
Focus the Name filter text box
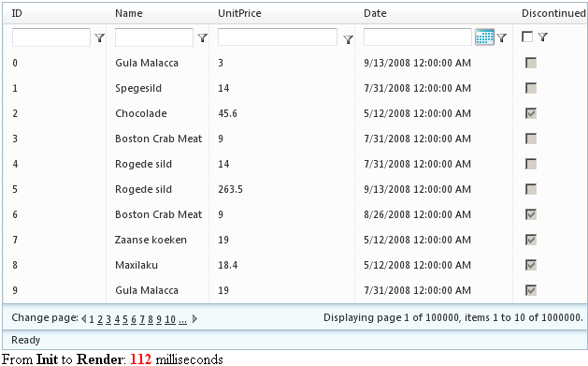click(154, 37)
